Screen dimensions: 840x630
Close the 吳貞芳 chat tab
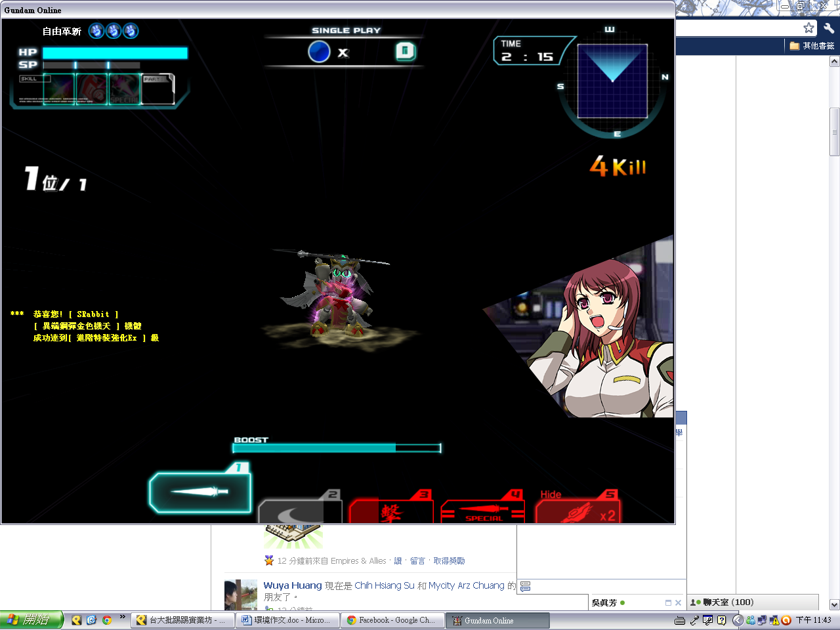[678, 602]
